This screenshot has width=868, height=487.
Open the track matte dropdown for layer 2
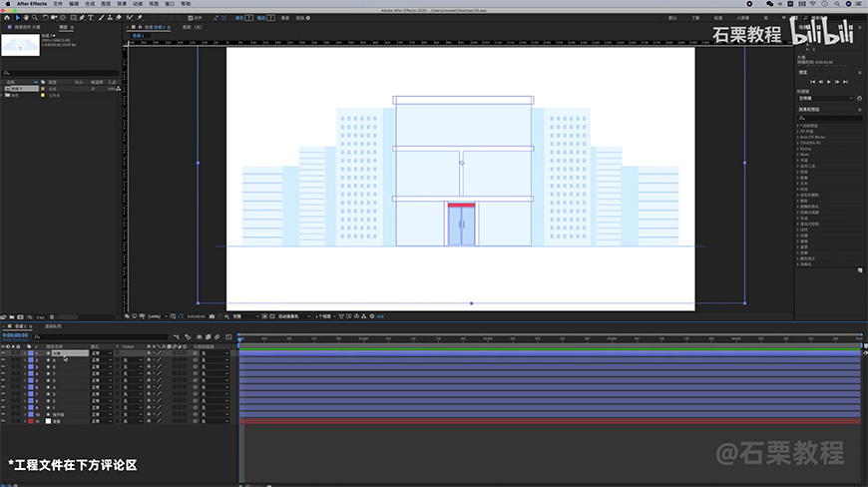(133, 359)
